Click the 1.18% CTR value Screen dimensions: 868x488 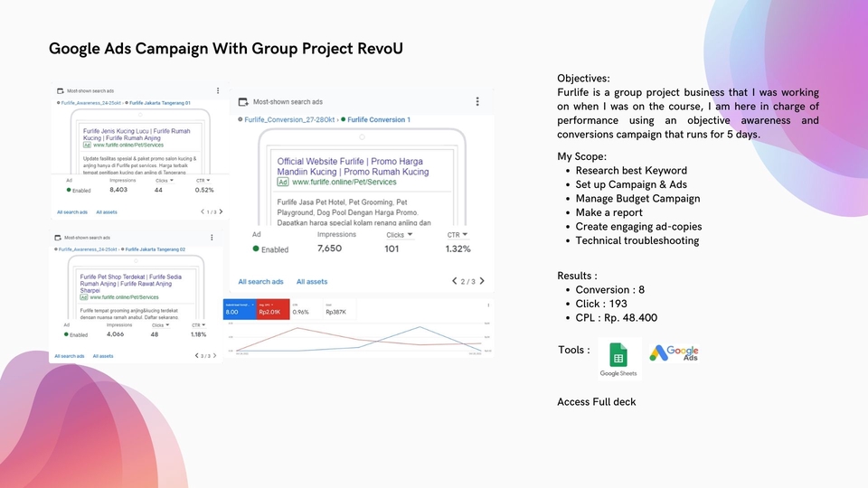point(198,334)
